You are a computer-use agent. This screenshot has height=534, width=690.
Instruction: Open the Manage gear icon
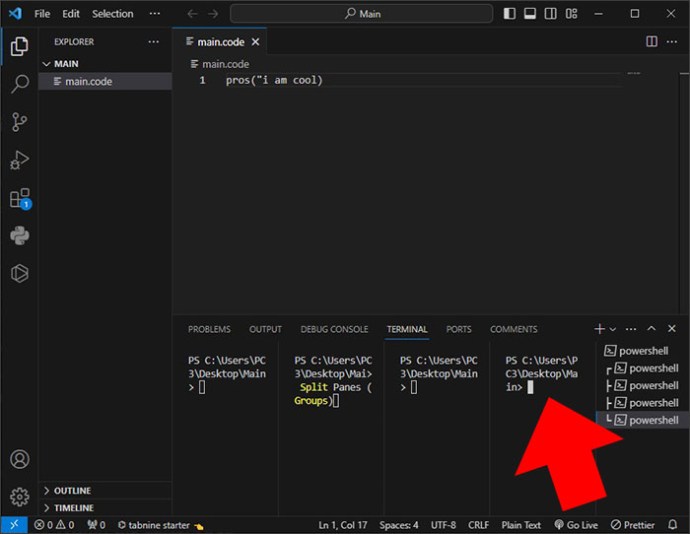[19, 497]
